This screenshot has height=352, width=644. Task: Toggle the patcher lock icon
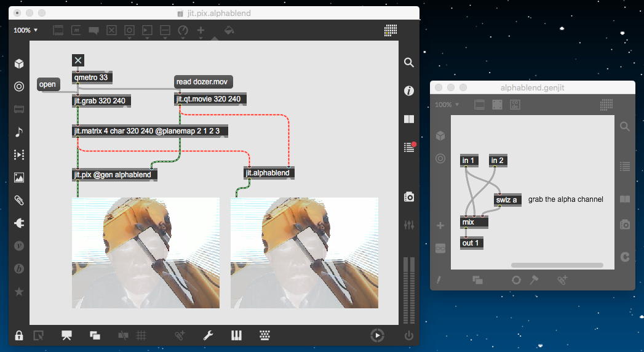coord(19,335)
